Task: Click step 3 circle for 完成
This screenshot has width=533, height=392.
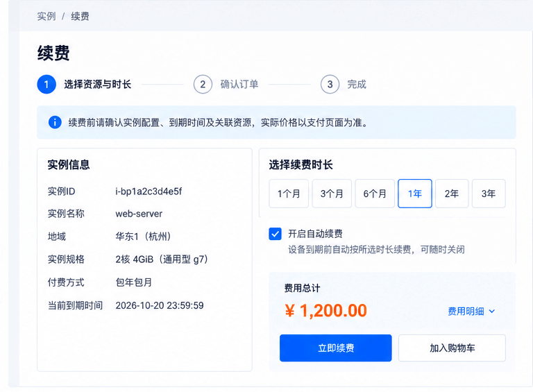Action: click(x=330, y=84)
